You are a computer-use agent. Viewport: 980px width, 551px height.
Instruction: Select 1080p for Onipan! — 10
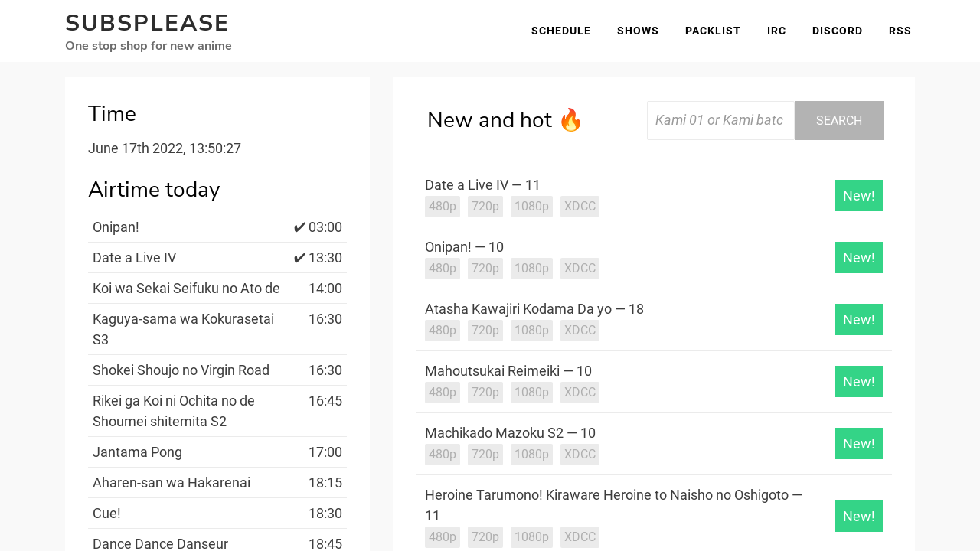(x=531, y=269)
